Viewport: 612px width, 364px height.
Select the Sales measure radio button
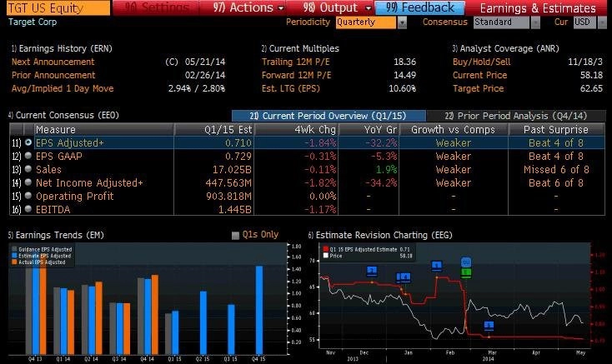(28, 169)
